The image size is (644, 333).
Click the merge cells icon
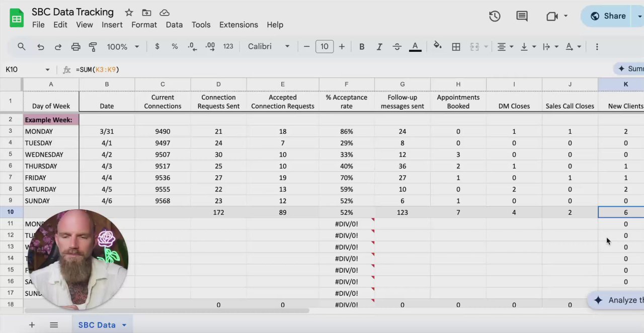474,46
